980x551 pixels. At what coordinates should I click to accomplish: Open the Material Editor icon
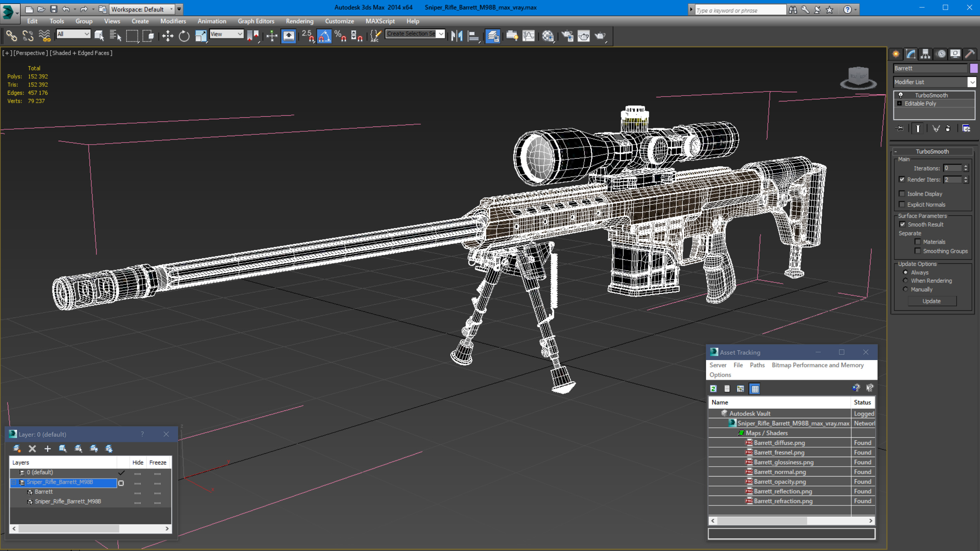548,36
